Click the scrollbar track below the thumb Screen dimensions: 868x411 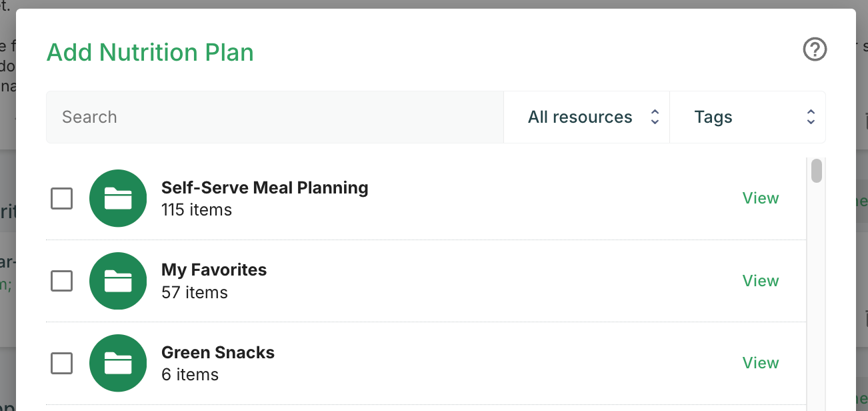click(x=816, y=300)
